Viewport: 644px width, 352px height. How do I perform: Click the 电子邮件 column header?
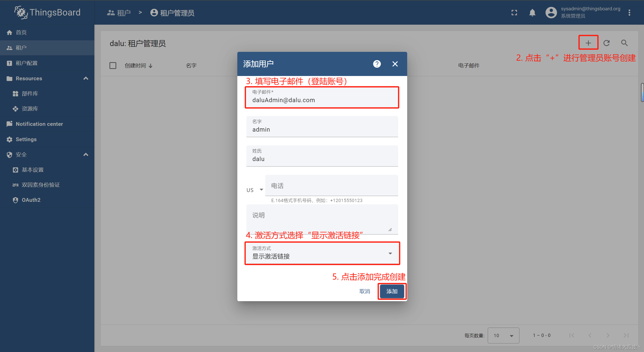point(469,66)
